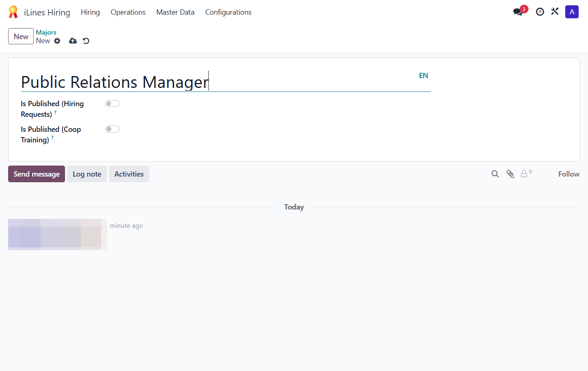Click the New button

[x=21, y=36]
